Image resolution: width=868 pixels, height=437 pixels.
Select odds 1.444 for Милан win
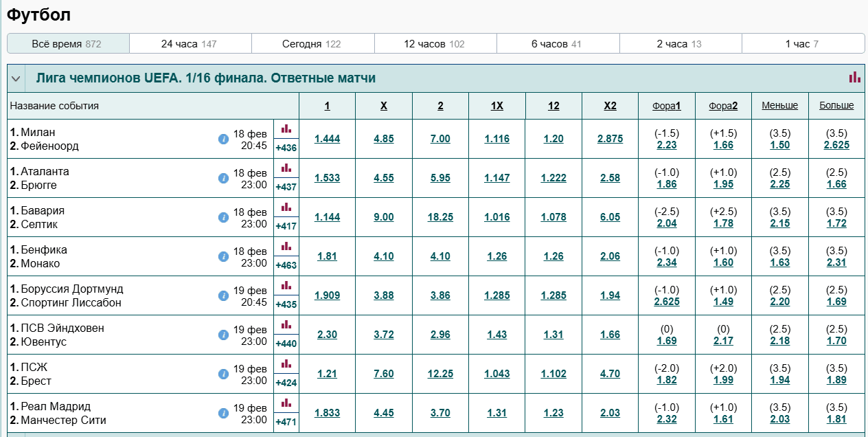tap(327, 139)
